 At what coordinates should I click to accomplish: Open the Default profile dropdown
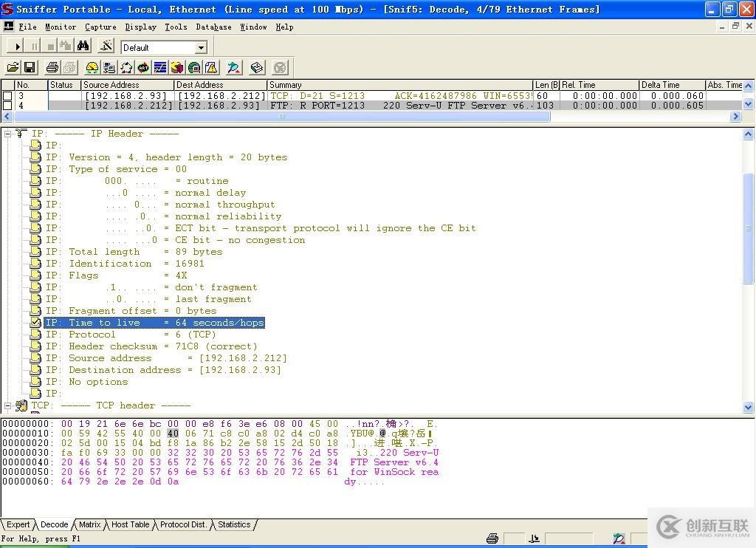pyautogui.click(x=201, y=47)
